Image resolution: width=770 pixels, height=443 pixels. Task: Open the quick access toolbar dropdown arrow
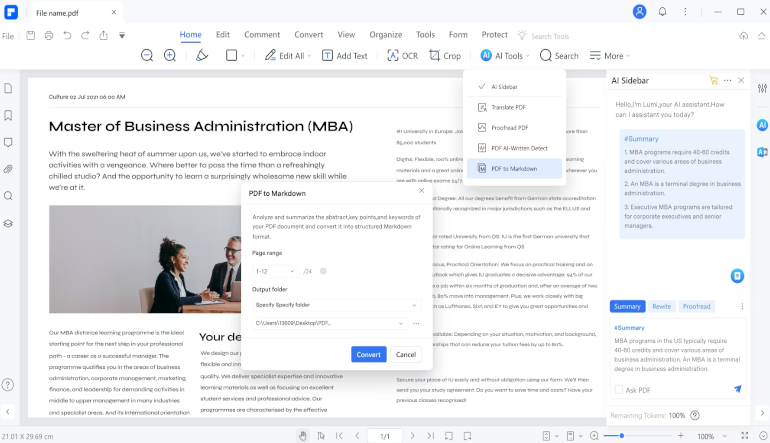point(122,35)
